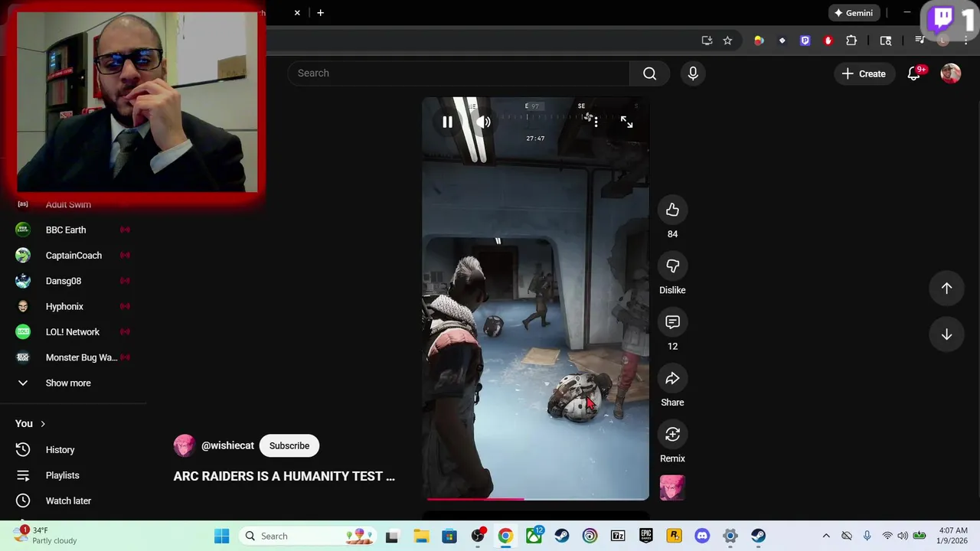Expand the Short to fullscreen

click(x=626, y=122)
